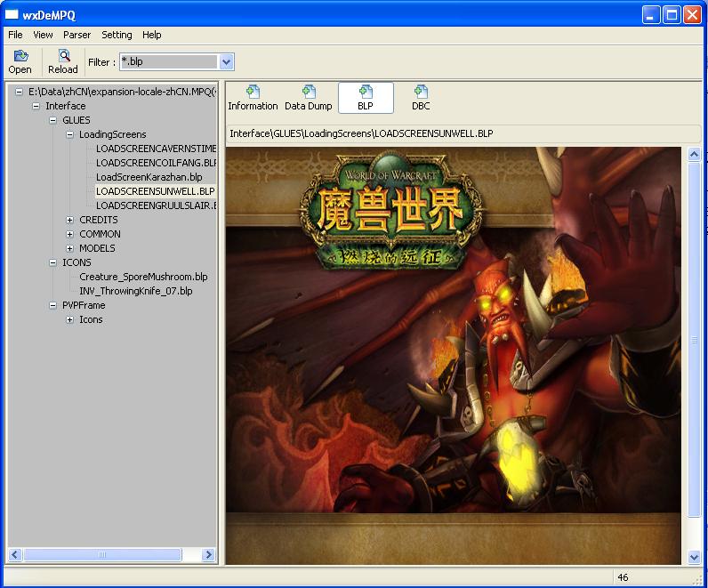This screenshot has height=588, width=708.
Task: Click tree panel scroll right arrow
Action: [x=208, y=554]
